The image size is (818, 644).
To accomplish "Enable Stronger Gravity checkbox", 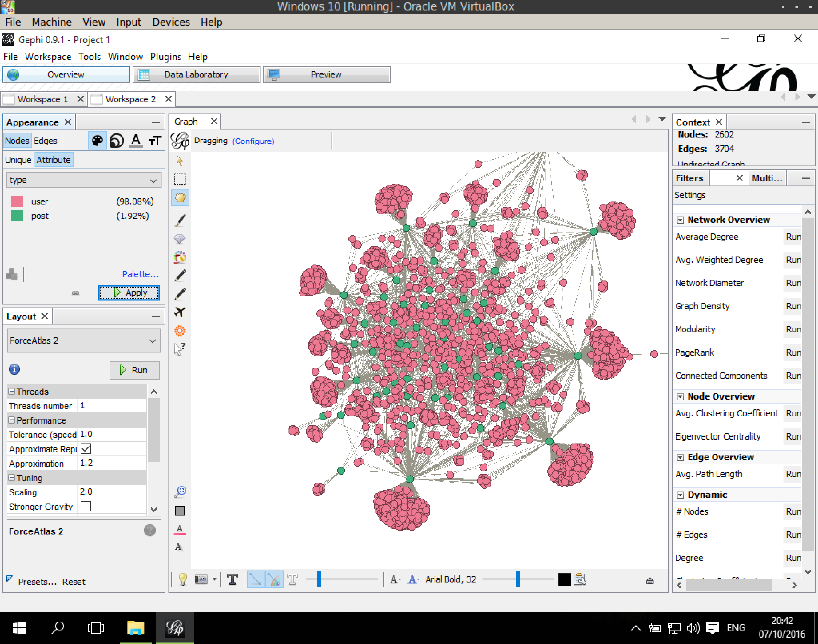I will (x=86, y=506).
